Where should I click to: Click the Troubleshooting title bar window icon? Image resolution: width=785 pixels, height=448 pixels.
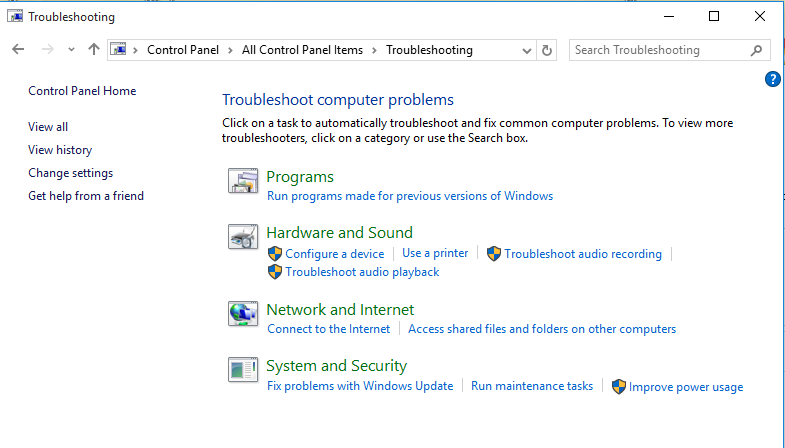click(15, 17)
